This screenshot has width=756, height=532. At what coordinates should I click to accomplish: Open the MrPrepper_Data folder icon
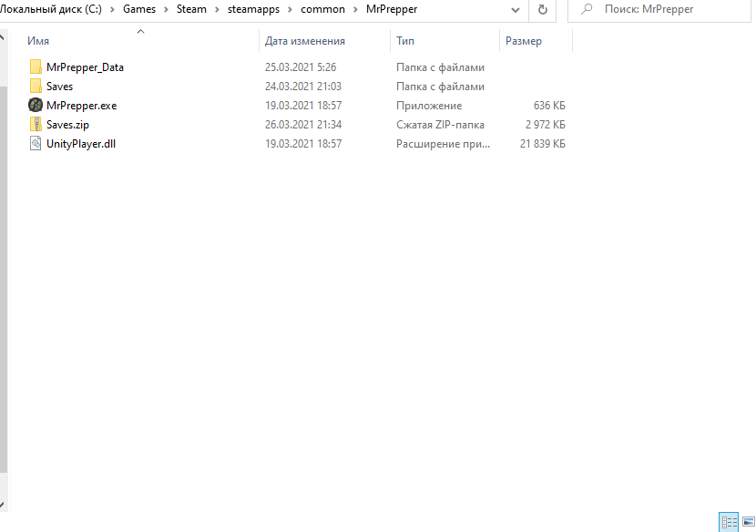(36, 67)
